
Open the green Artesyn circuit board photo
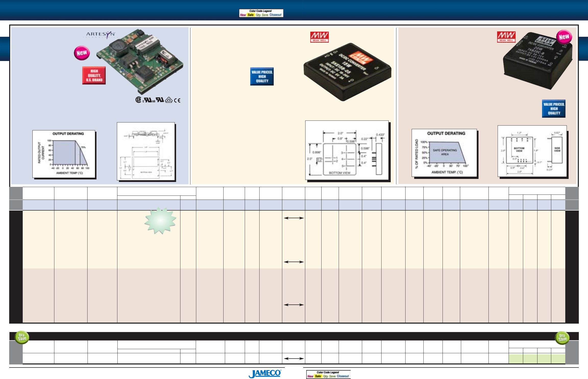click(140, 62)
